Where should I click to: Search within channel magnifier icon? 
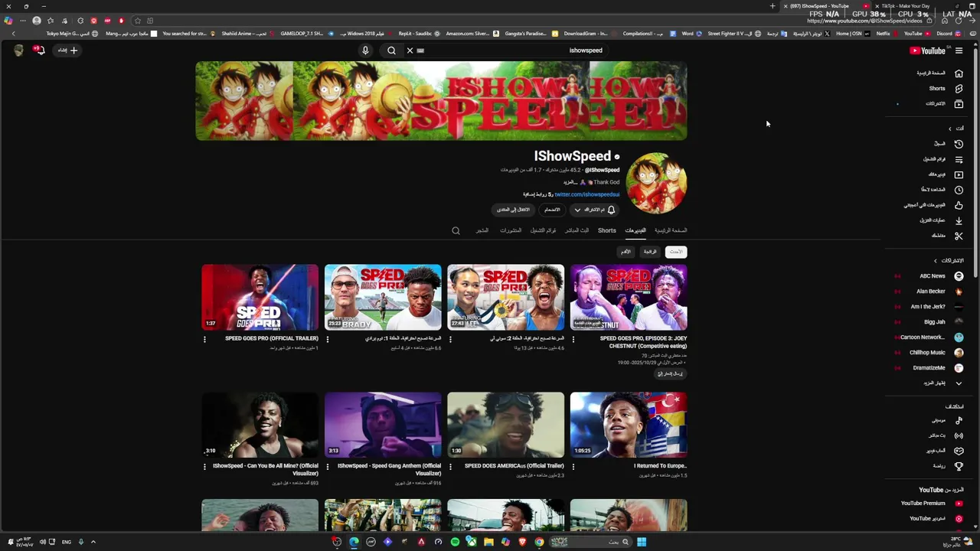tap(456, 230)
